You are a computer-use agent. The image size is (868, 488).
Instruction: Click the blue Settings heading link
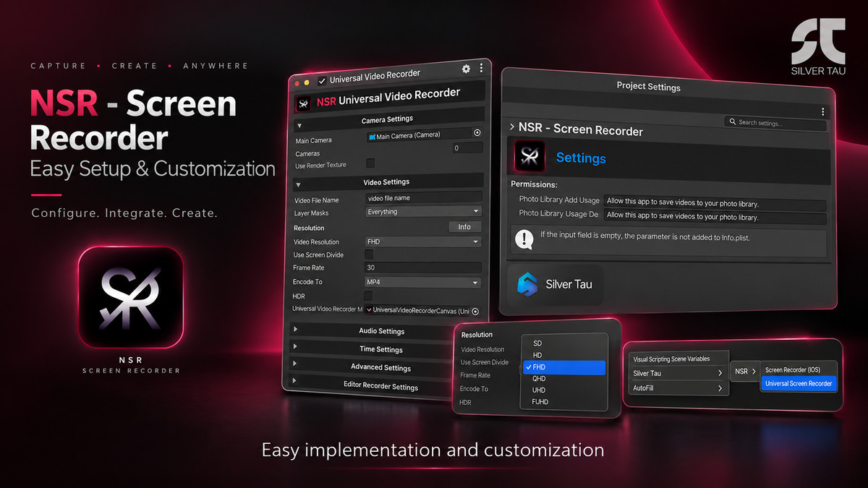pyautogui.click(x=581, y=158)
